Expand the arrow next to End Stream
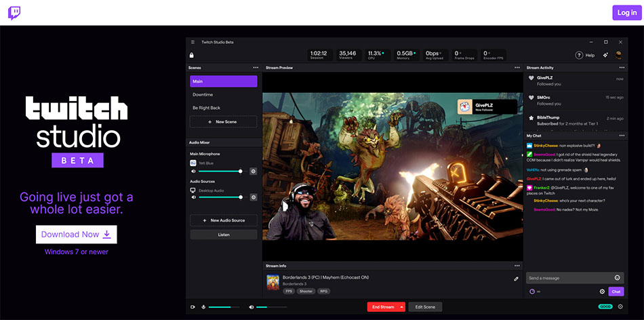Viewport: 644px width, 320px height. click(x=402, y=307)
